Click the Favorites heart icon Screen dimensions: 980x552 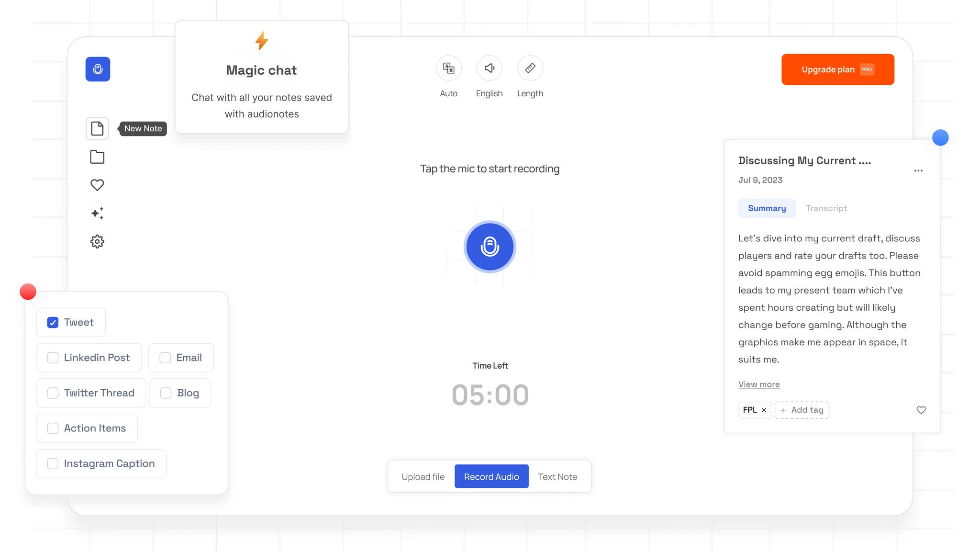click(x=98, y=184)
